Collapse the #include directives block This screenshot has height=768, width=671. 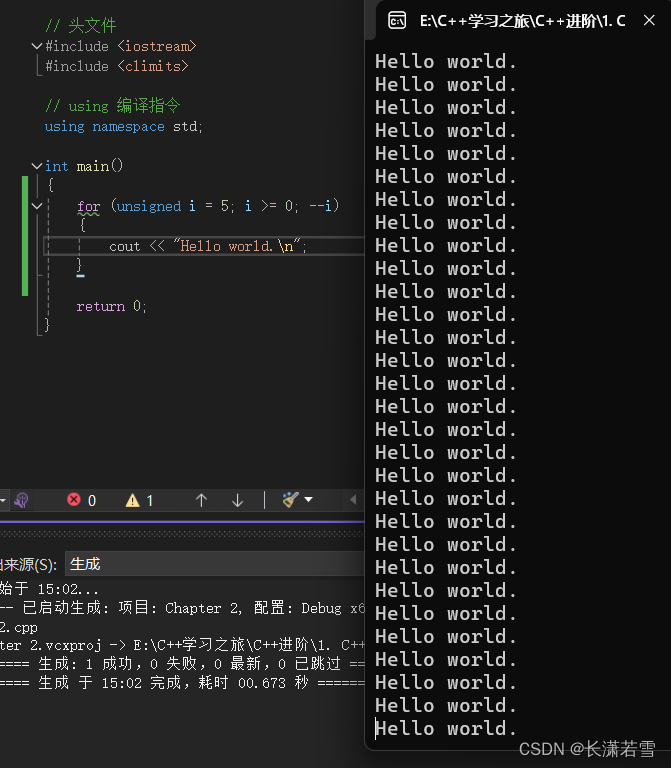(x=36, y=46)
